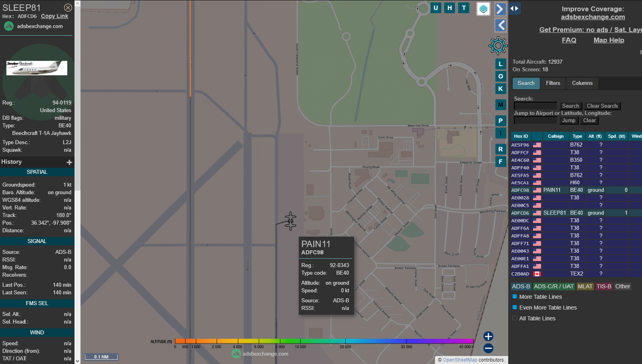Toggle the I map button

(x=501, y=133)
